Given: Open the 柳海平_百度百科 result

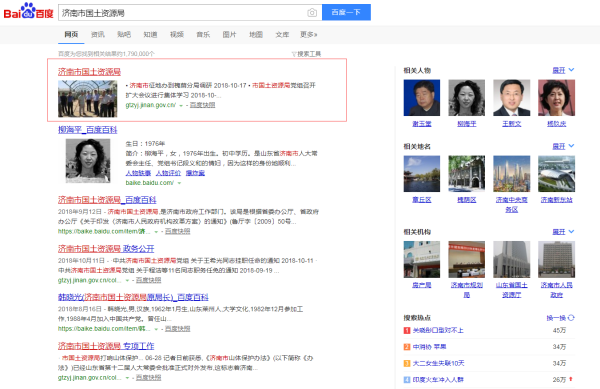Looking at the screenshot, I should point(88,130).
